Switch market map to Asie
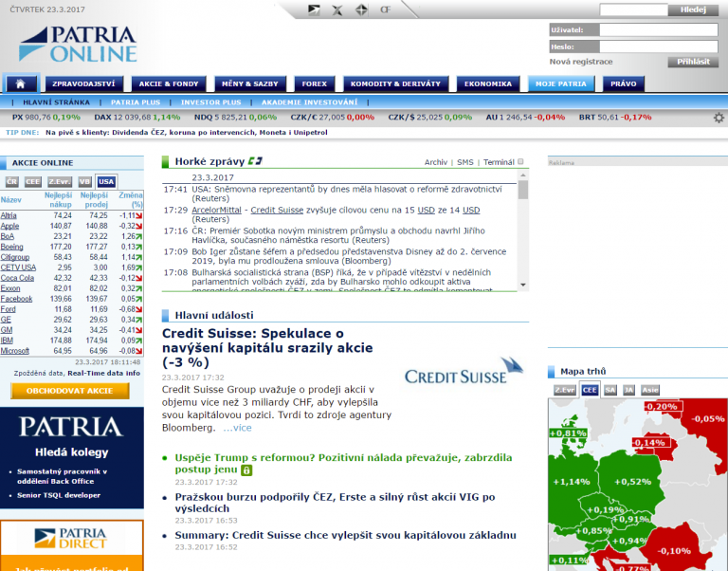728x571 pixels. point(650,390)
